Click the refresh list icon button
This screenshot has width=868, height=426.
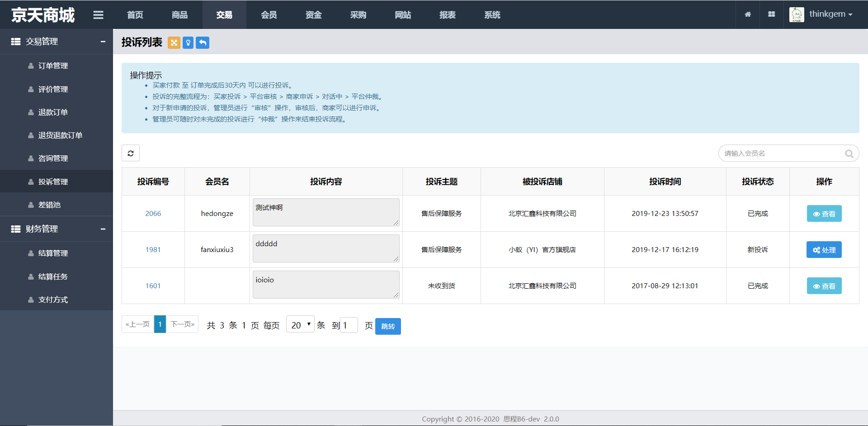pyautogui.click(x=131, y=153)
